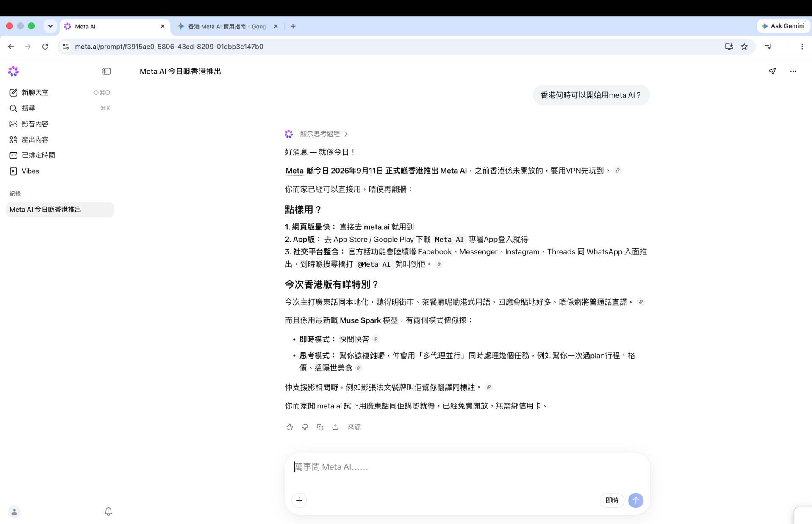Click the thumbs down icon on the response
812x524 pixels.
[305, 427]
